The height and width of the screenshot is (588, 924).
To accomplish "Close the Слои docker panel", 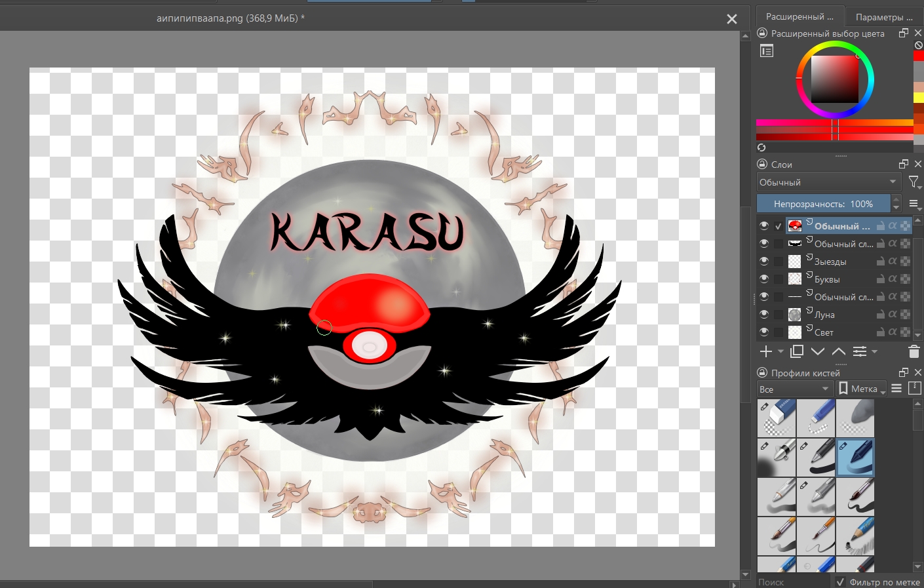I will point(917,164).
